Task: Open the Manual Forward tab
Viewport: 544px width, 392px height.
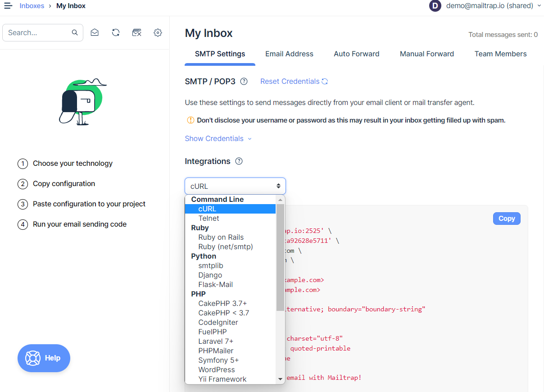Action: pos(427,54)
